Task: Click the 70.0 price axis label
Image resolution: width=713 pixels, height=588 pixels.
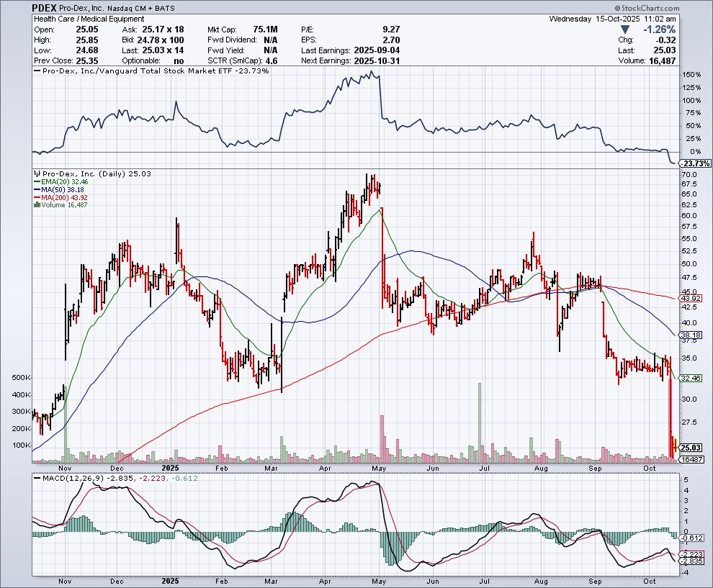Action: (689, 175)
